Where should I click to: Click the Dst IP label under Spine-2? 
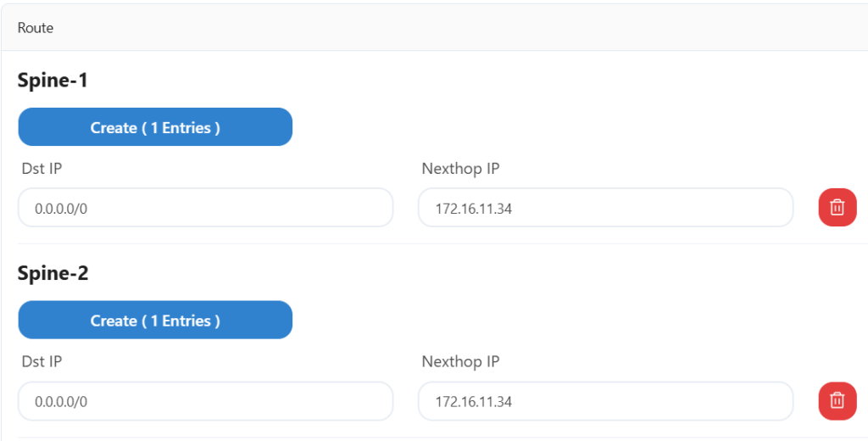(x=42, y=362)
